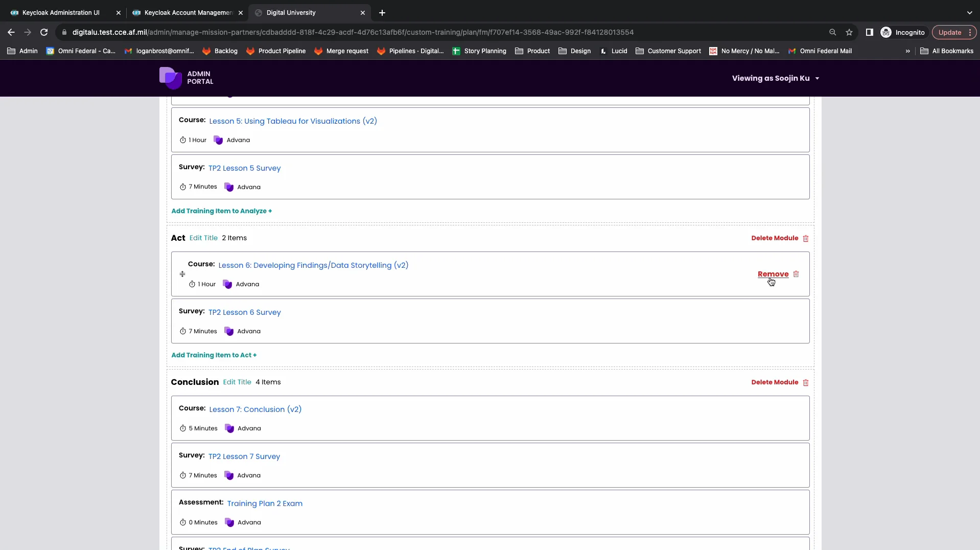
Task: Open TP2 Lesson 6 Survey link
Action: click(244, 312)
